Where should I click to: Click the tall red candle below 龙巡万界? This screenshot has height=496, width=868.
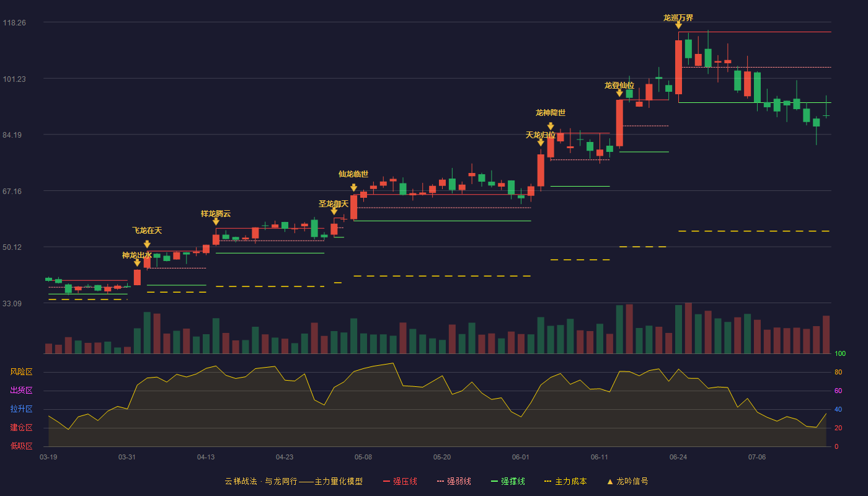click(678, 67)
